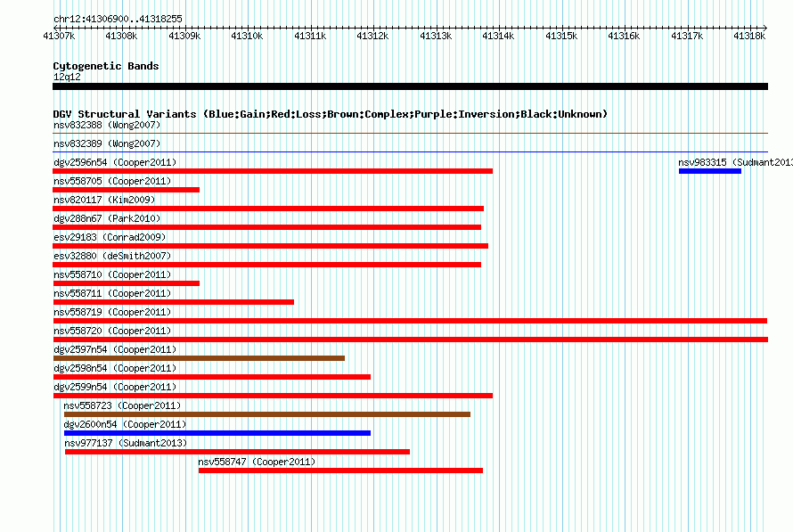Select the red bar under nsv558705

[126, 190]
